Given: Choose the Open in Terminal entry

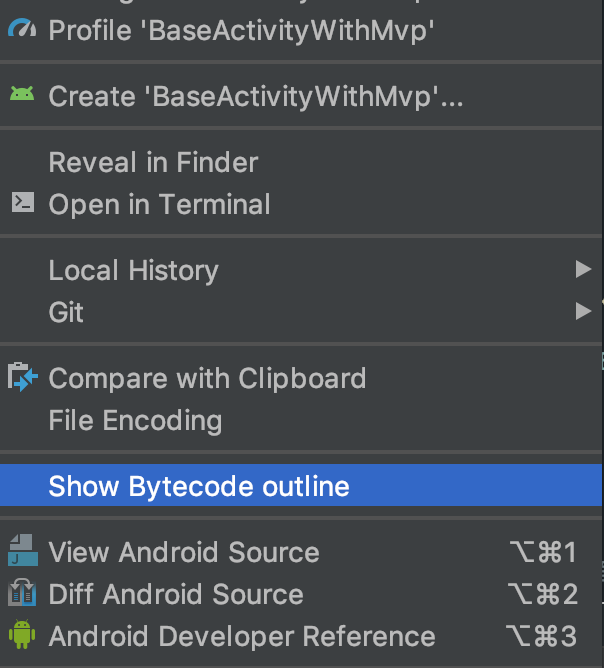Looking at the screenshot, I should pyautogui.click(x=159, y=204).
